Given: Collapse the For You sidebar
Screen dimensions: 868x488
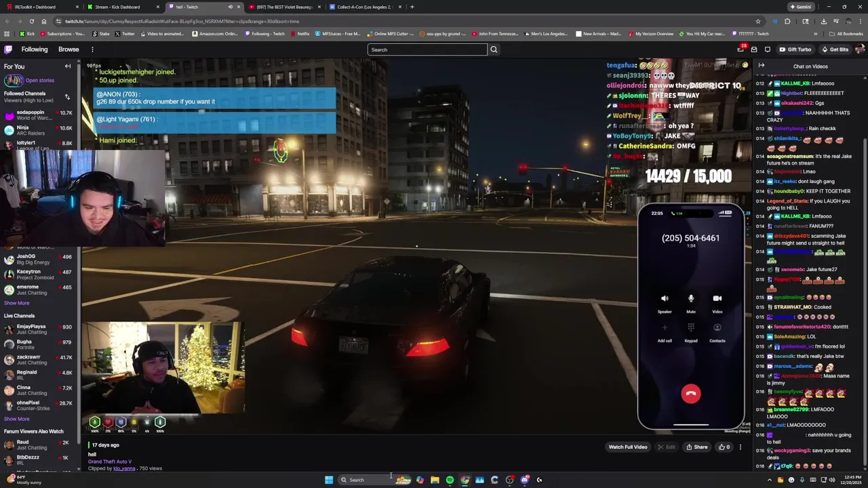Looking at the screenshot, I should [68, 66].
